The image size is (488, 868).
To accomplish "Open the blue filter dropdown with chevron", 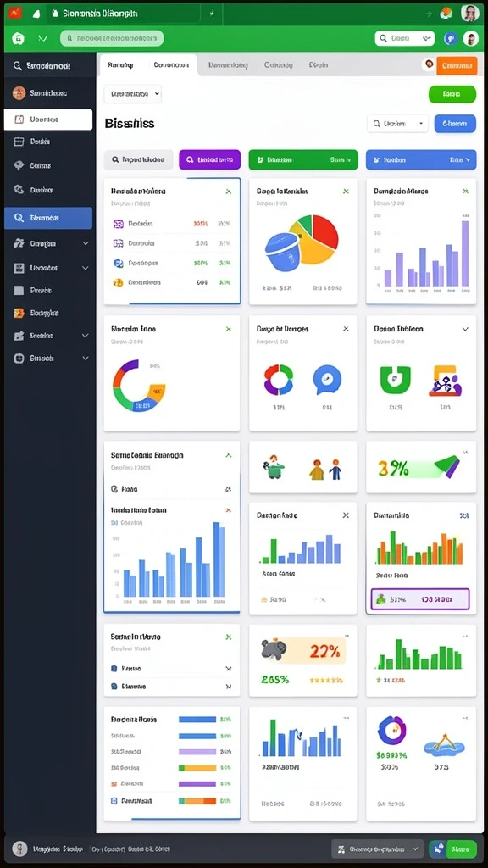I will pos(421,159).
